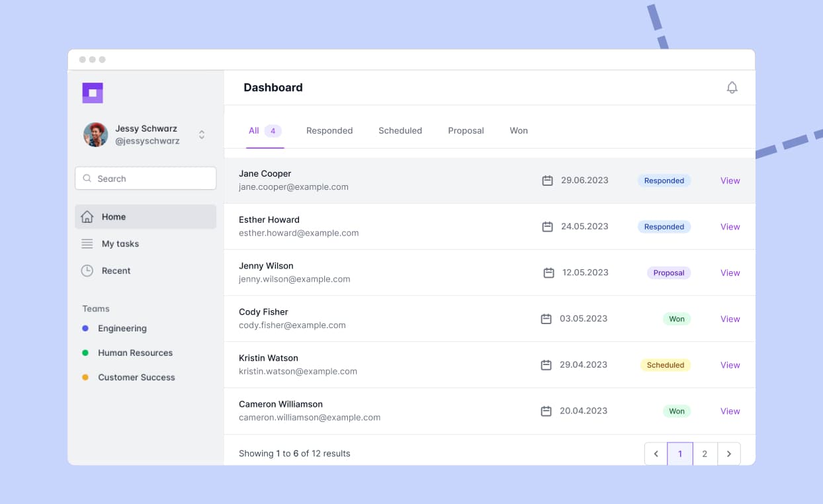Click the orange Customer Success dot
Image resolution: width=823 pixels, height=504 pixels.
click(85, 377)
